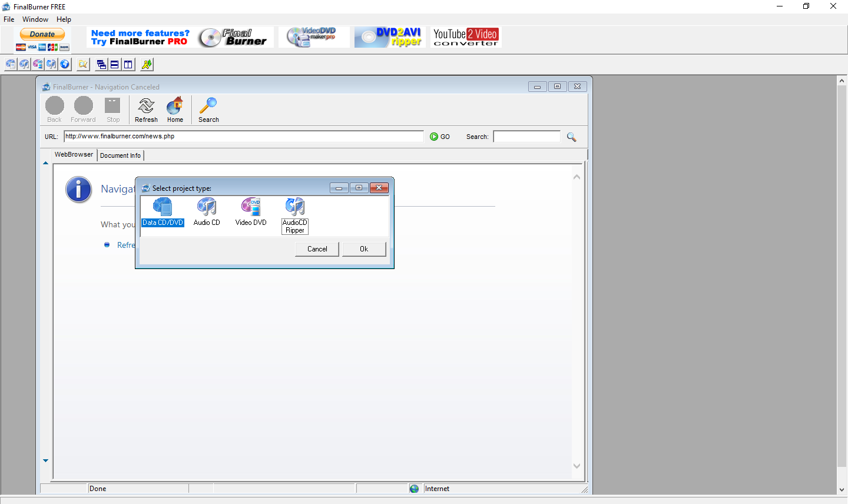Minimize the FinalBurner browser child window
The width and height of the screenshot is (848, 504).
click(x=537, y=87)
